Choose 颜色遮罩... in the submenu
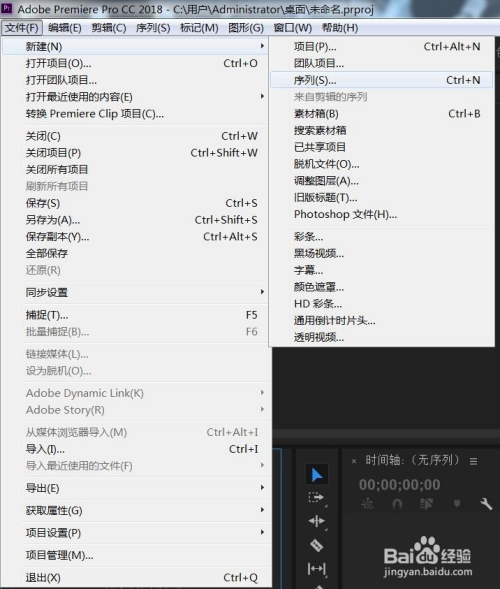 [x=381, y=287]
